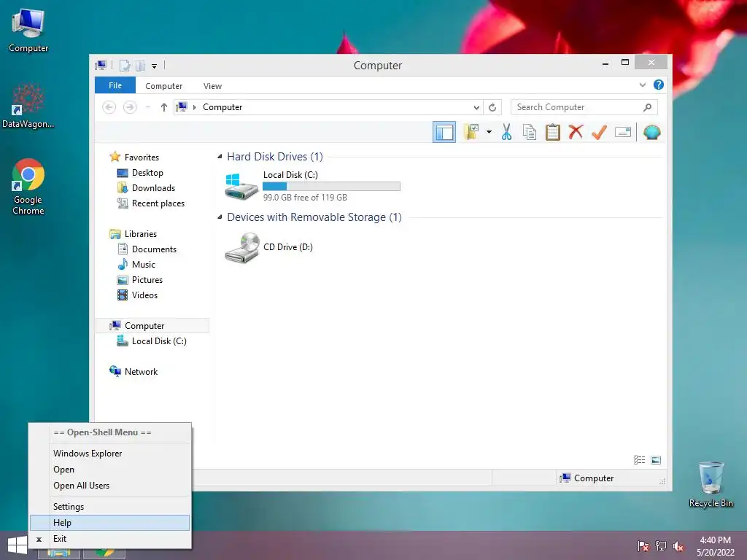747x560 pixels.
Task: Choose Open in the Open-Shell menu
Action: (x=109, y=470)
